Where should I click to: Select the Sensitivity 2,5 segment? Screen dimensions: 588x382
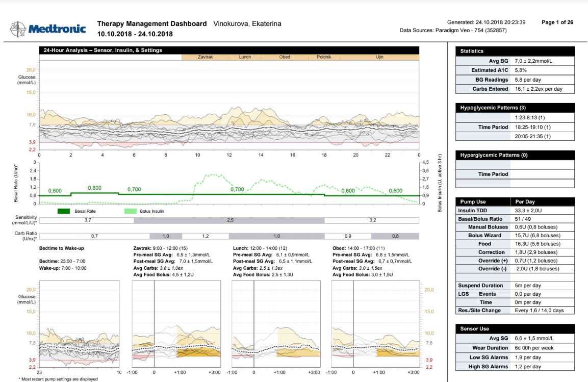pos(229,220)
